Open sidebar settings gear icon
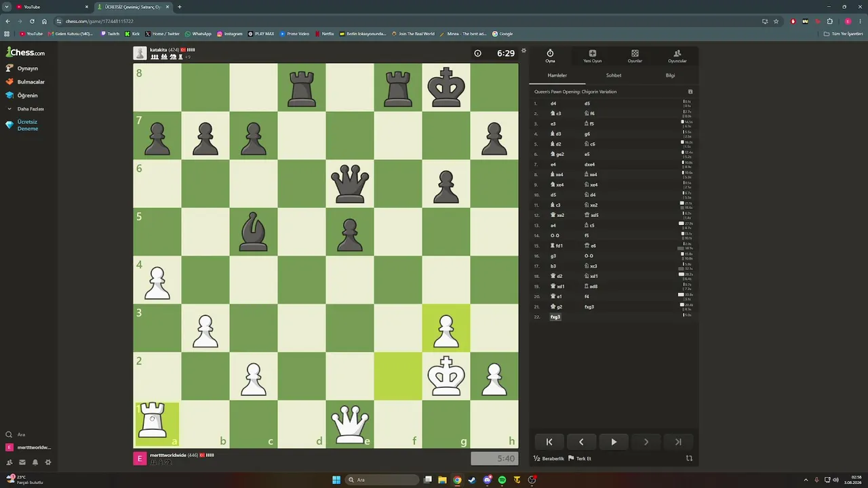868x488 pixels. [x=47, y=462]
